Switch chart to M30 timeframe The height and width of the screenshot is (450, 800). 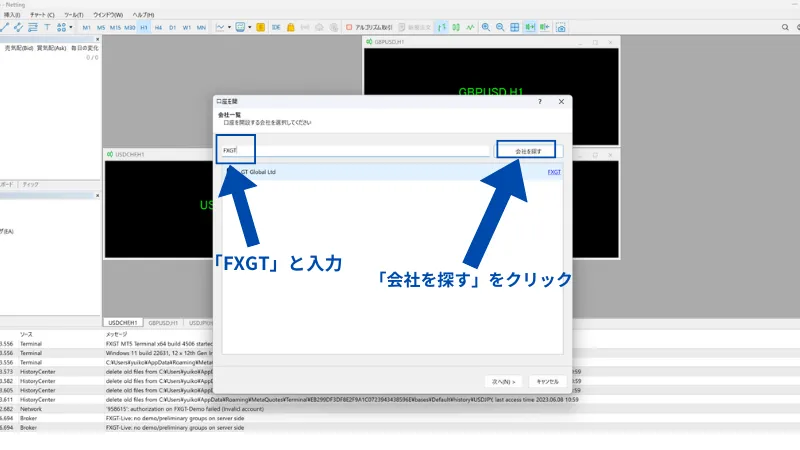[x=130, y=28]
